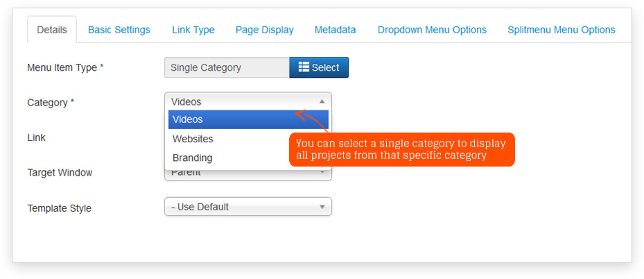
Task: Click the Template Style label
Action: point(59,208)
